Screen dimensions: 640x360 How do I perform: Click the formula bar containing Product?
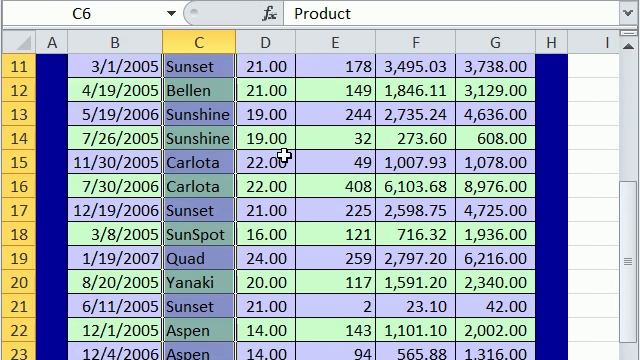point(451,13)
